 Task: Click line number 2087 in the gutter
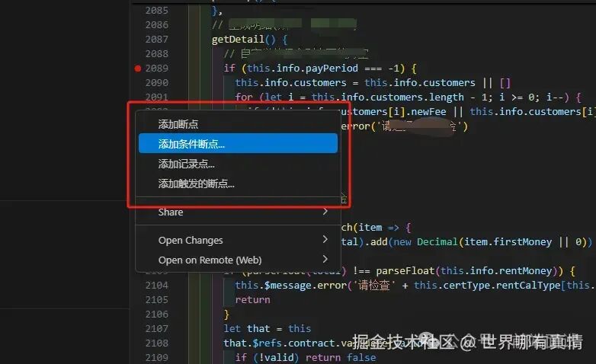156,39
